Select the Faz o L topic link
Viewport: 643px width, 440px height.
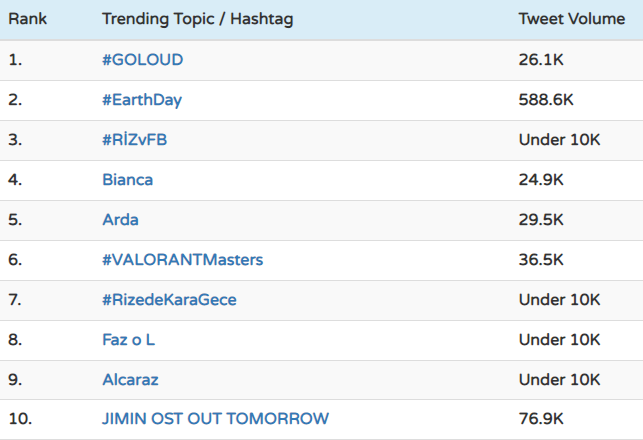(x=128, y=340)
